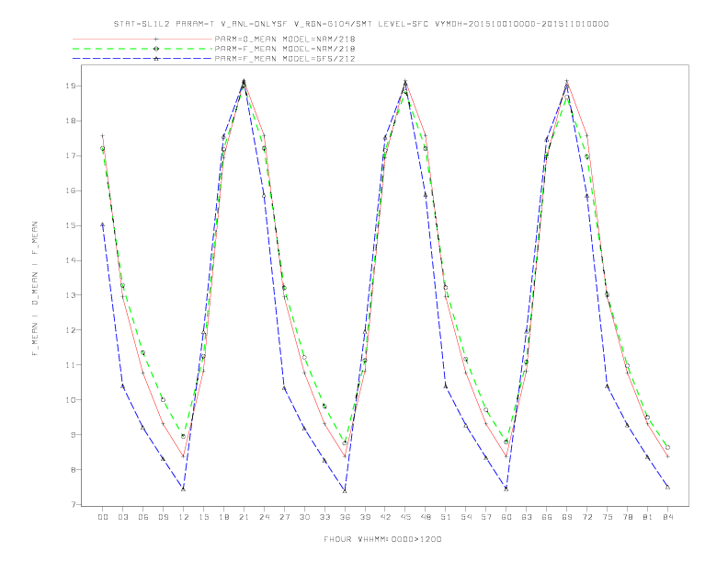Click x-axis tick label 45
The image size is (728, 563).
point(405,517)
